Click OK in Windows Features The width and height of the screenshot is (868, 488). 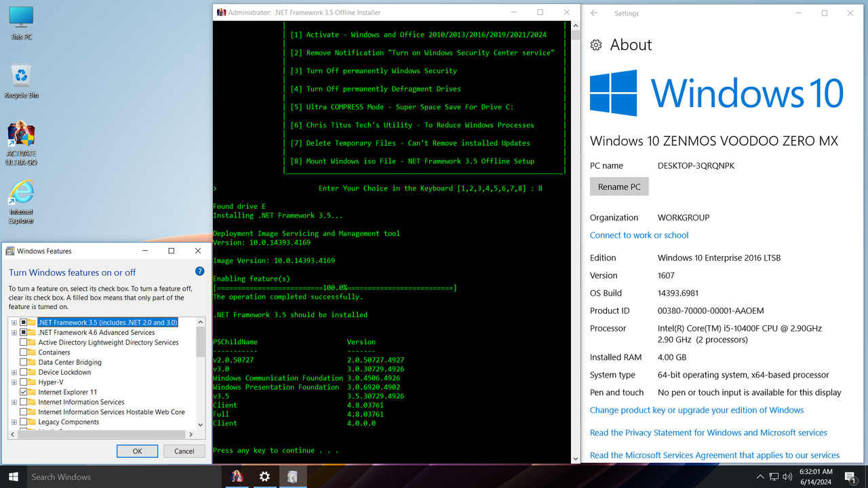137,451
